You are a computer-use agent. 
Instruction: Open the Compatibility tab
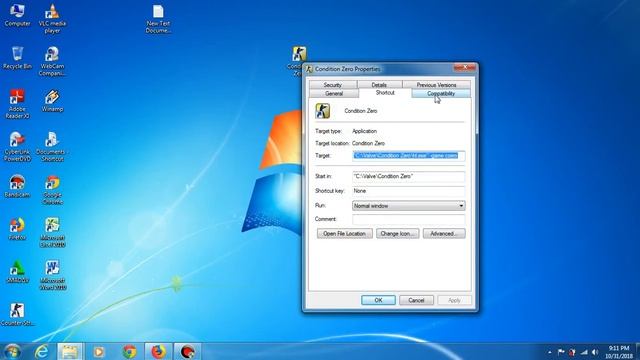point(441,93)
